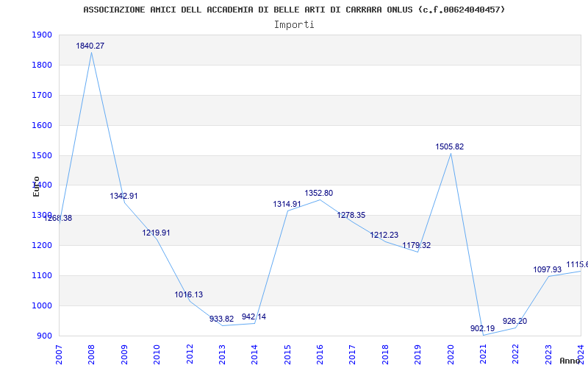Select the 2023 year on the axis
The height and width of the screenshot is (368, 588).
(x=548, y=355)
